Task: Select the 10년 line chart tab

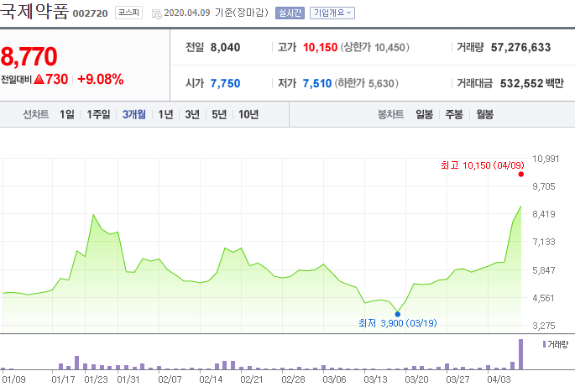Action: point(248,114)
